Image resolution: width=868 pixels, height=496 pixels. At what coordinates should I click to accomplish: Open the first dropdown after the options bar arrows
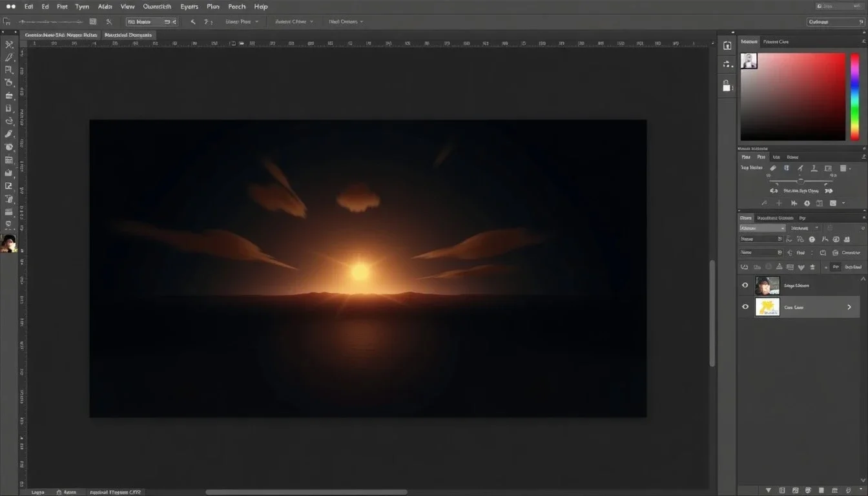coord(242,21)
